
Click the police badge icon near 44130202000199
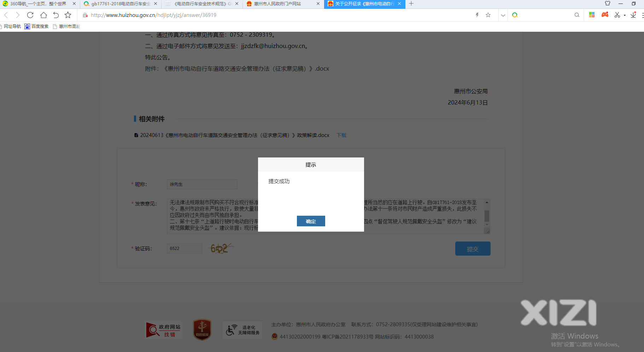[x=275, y=336]
